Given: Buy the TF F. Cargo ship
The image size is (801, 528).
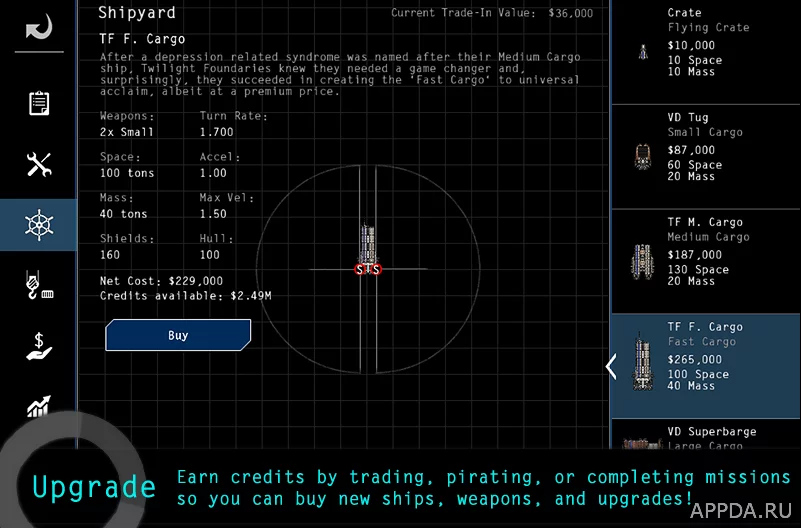Looking at the screenshot, I should click(178, 335).
